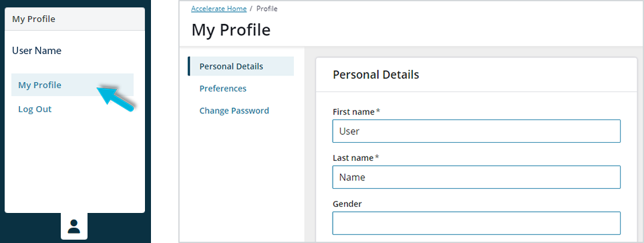
Task: Click the Profile breadcrumb text
Action: point(267,9)
